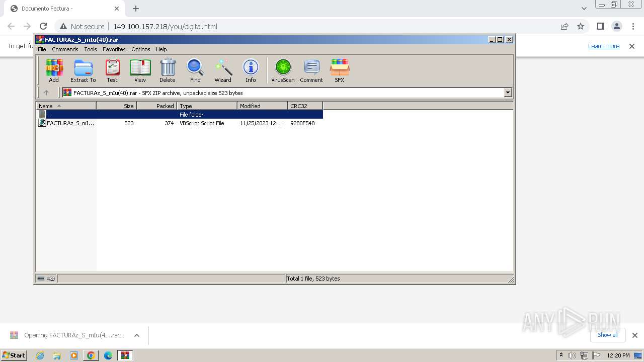The width and height of the screenshot is (644, 362).
Task: Open the View file tool
Action: [140, 70]
